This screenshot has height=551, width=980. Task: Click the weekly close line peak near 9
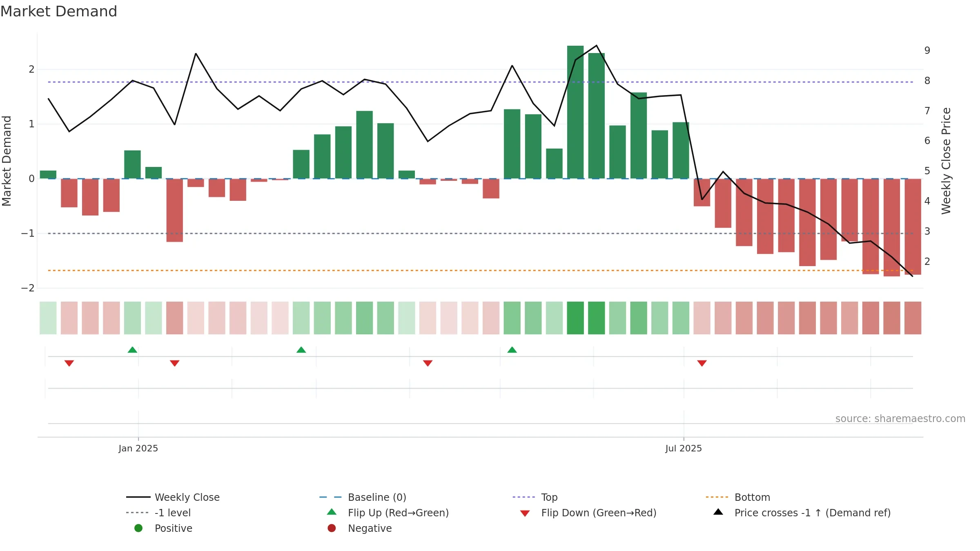597,45
